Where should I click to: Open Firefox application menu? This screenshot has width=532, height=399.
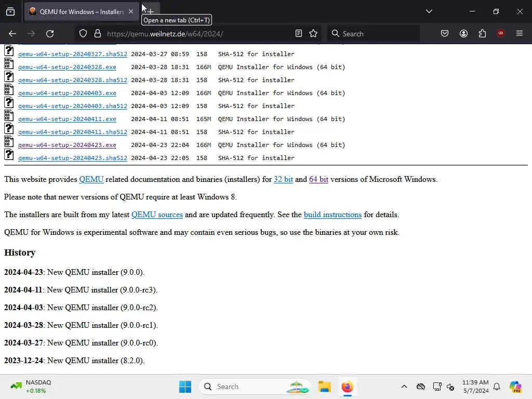520,33
